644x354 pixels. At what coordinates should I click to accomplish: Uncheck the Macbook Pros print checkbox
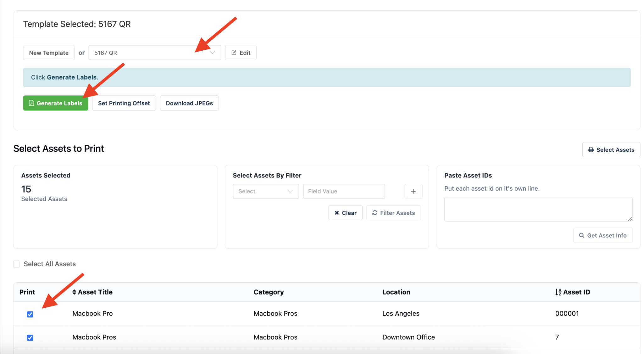click(x=30, y=338)
